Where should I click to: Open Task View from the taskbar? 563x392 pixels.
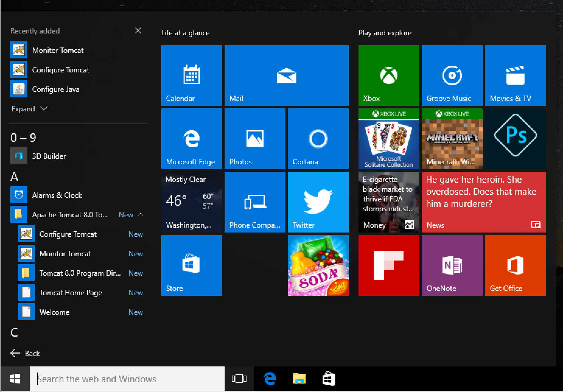(239, 379)
